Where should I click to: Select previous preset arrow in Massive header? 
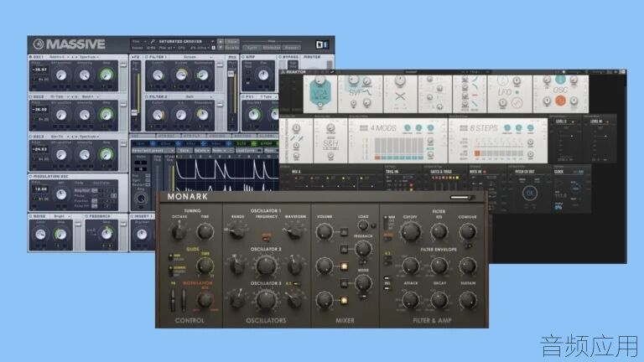(221, 41)
